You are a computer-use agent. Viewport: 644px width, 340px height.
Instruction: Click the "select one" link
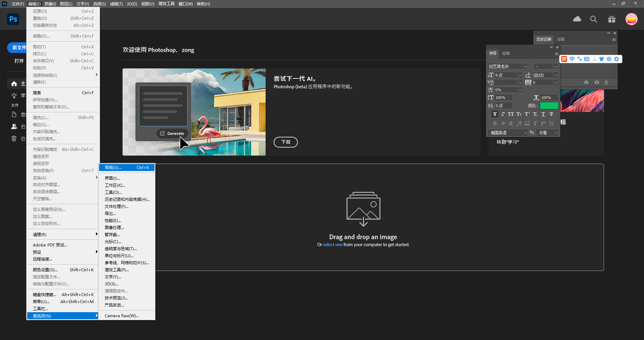pos(332,245)
